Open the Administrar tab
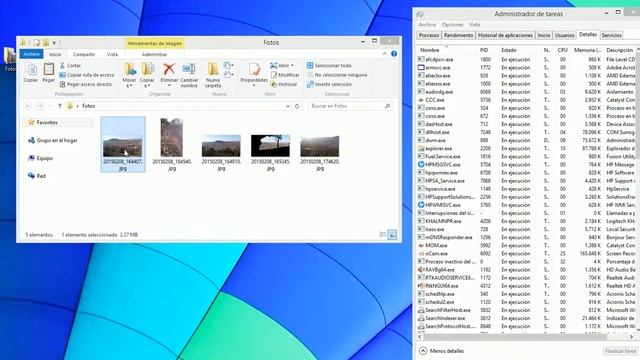The width and height of the screenshot is (640, 360). (154, 54)
